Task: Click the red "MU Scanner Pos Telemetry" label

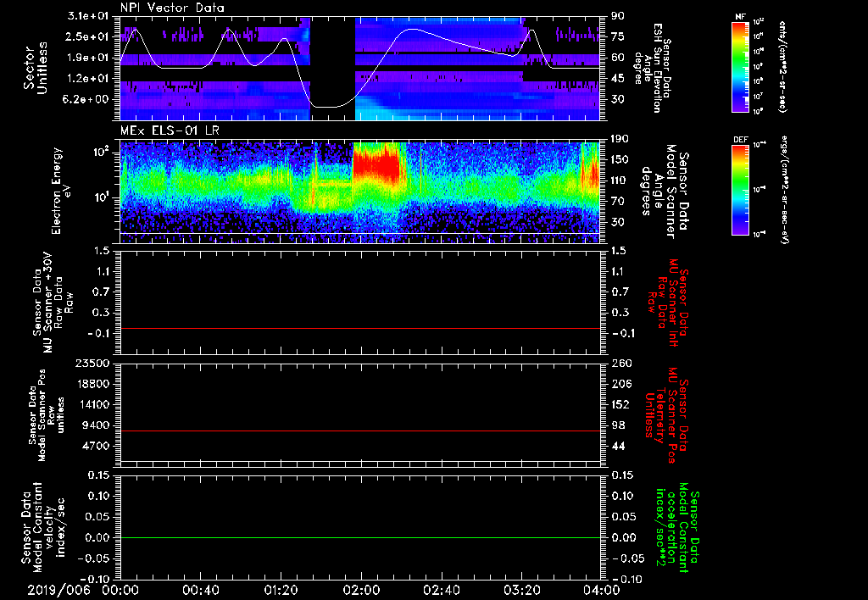Action: [666, 415]
